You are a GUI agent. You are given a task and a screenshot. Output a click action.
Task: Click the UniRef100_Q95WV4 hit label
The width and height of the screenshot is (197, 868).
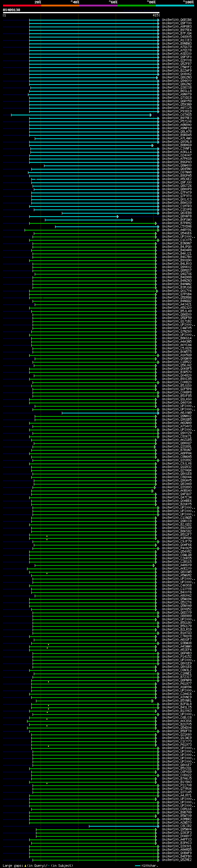177,829
